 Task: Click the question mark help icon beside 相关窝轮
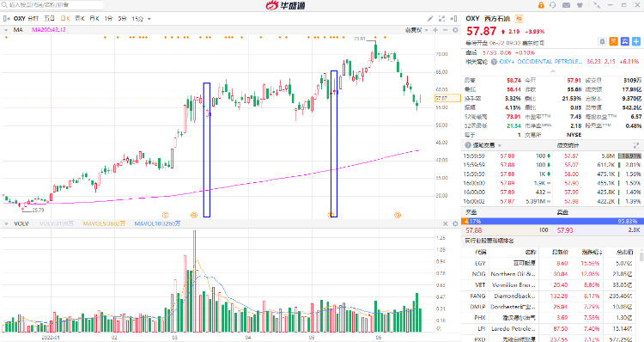coord(494,62)
